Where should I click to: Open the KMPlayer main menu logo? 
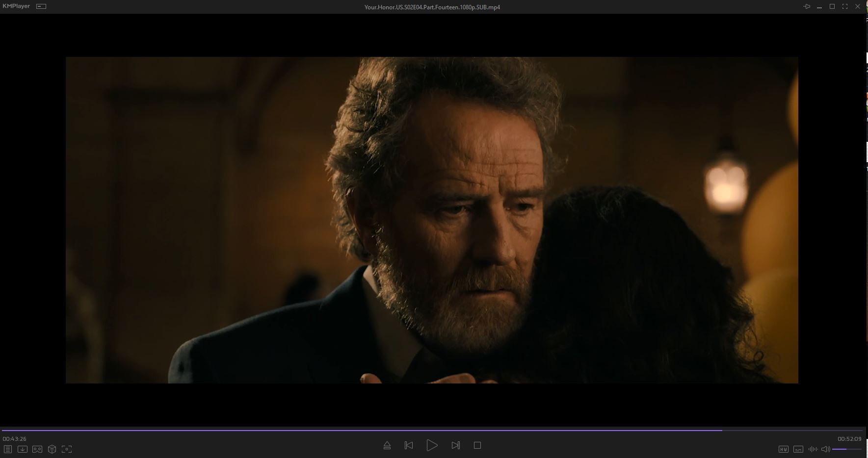coord(16,6)
